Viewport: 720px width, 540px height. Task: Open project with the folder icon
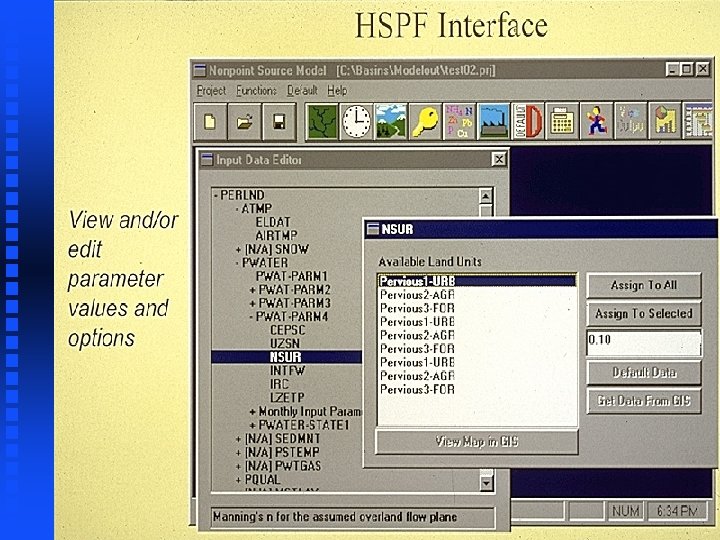pos(244,122)
